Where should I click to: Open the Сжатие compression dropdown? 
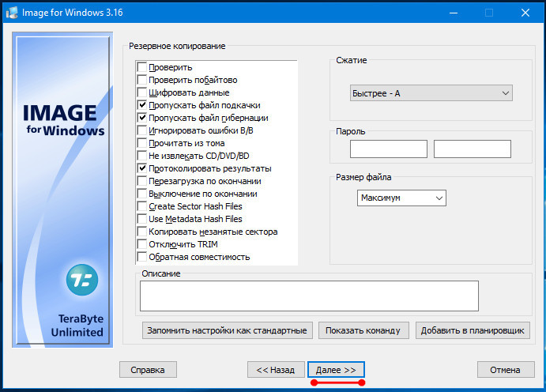(431, 93)
